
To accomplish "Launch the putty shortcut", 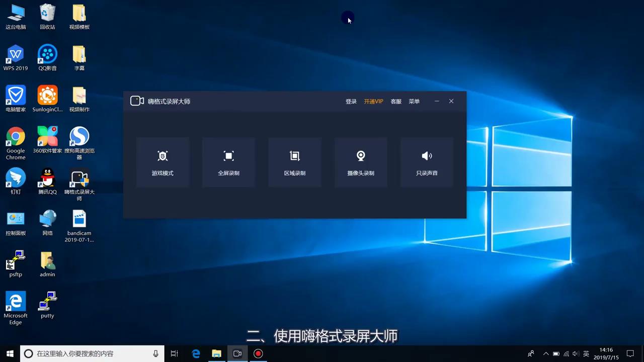I will click(x=47, y=305).
